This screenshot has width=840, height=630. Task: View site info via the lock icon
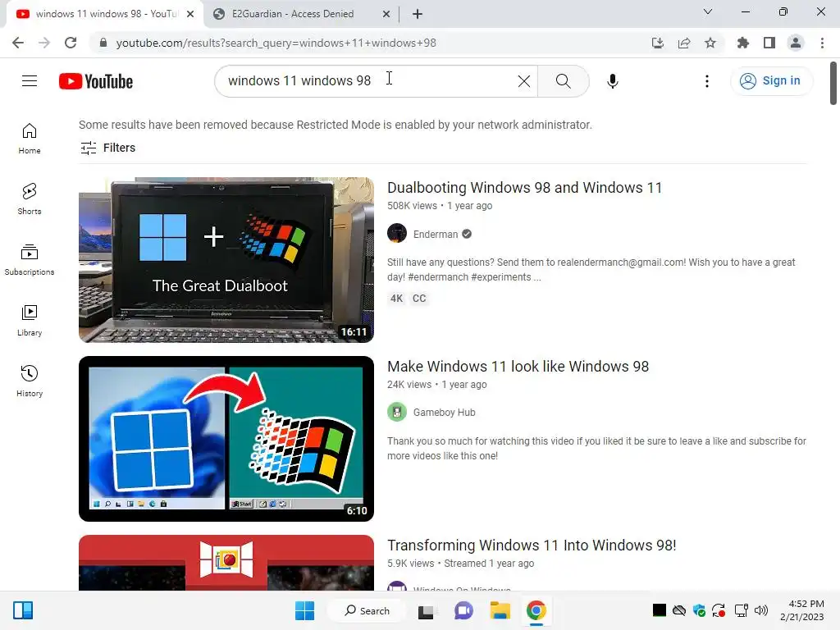[x=103, y=43]
